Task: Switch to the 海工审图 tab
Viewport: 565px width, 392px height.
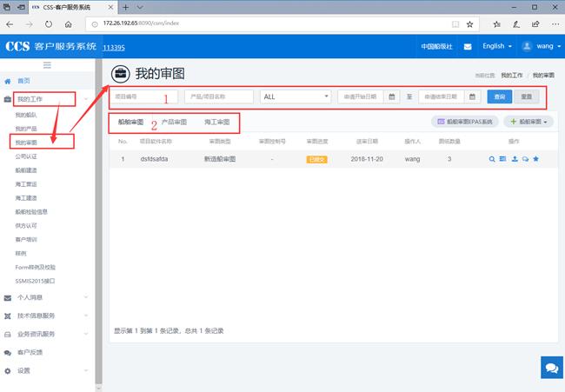Action: 217,123
